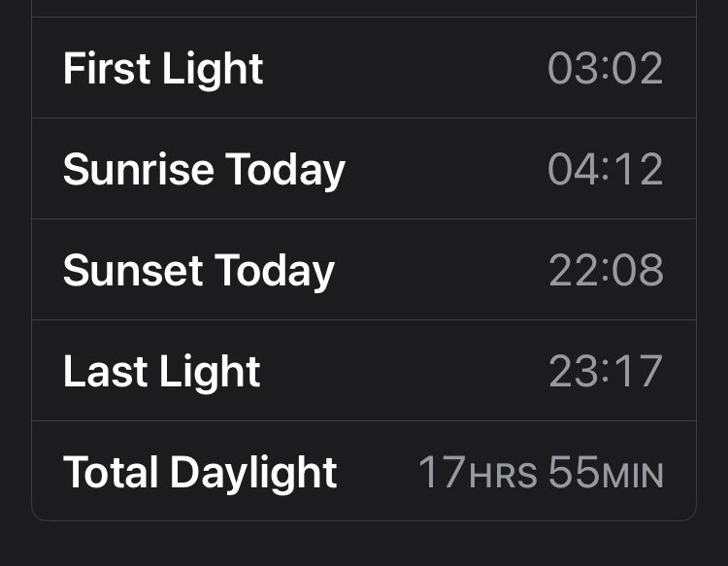Screen dimensions: 728x566
Task: Select the Last Light label
Action: pyautogui.click(x=161, y=372)
